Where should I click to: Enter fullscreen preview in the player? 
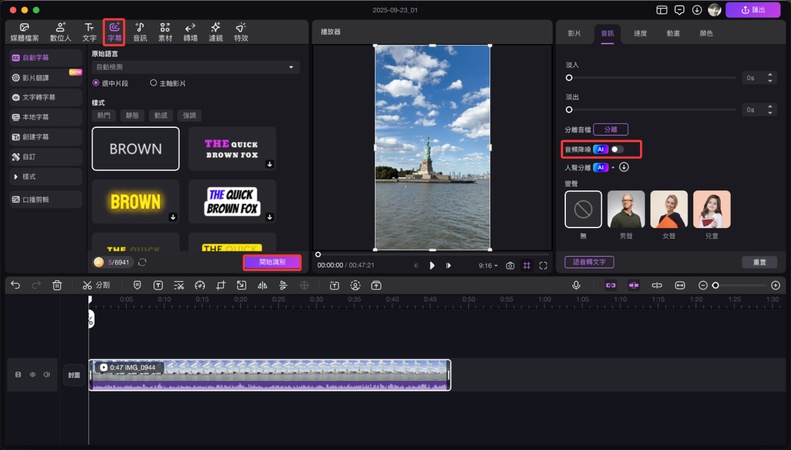[543, 265]
